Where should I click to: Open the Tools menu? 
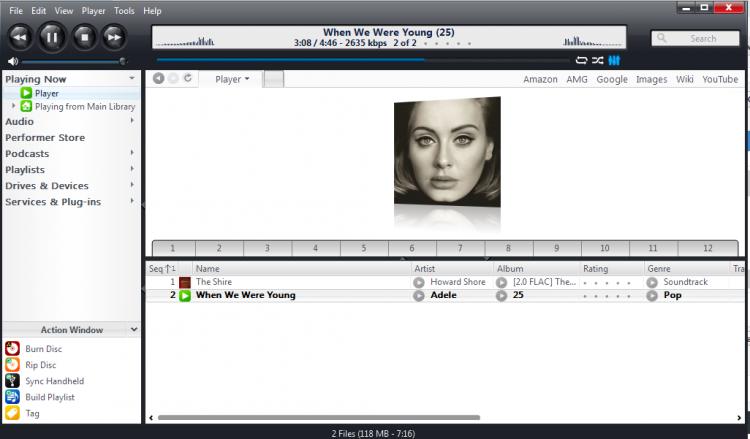point(124,11)
